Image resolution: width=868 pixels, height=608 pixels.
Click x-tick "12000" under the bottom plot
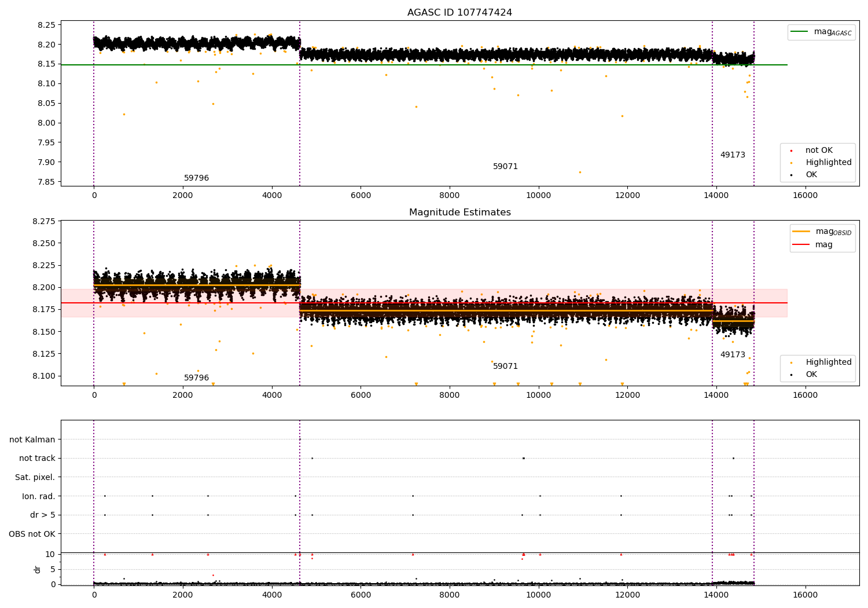click(627, 595)
